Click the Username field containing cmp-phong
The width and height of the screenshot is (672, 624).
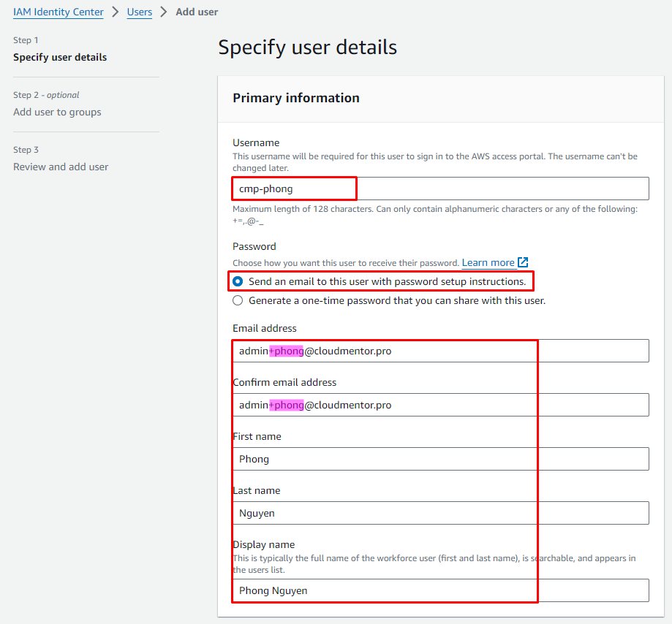tap(440, 189)
